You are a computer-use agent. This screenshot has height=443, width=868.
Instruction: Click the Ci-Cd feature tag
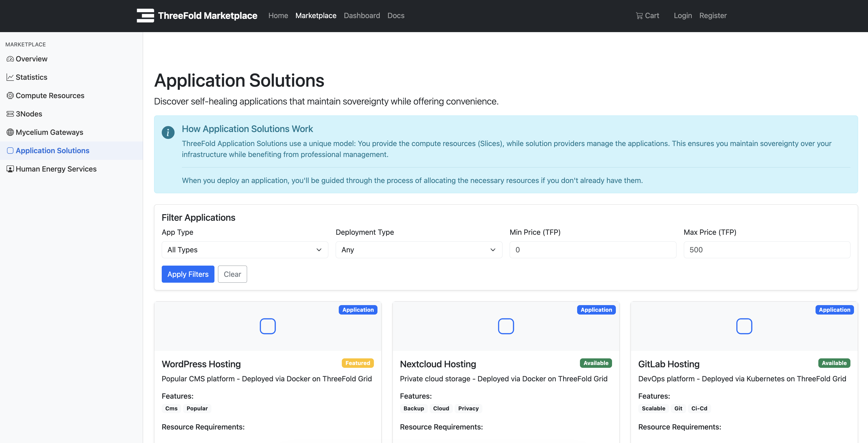pyautogui.click(x=699, y=408)
